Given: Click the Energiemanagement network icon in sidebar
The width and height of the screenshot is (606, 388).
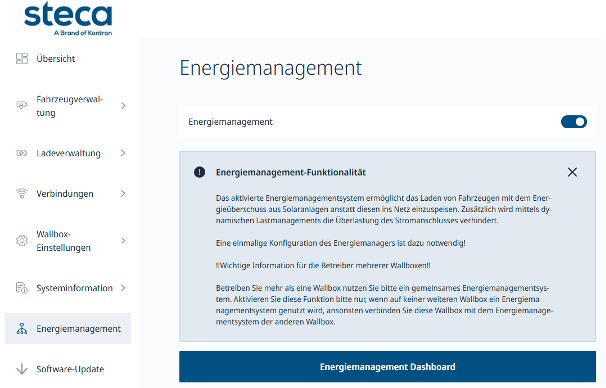Looking at the screenshot, I should [22, 328].
